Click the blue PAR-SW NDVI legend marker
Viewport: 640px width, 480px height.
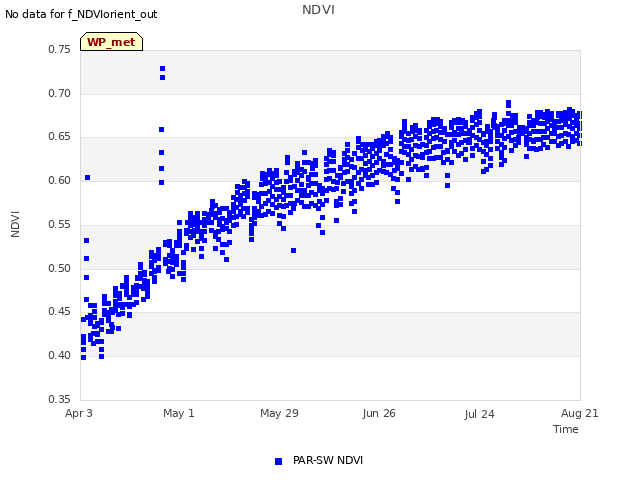(x=278, y=461)
